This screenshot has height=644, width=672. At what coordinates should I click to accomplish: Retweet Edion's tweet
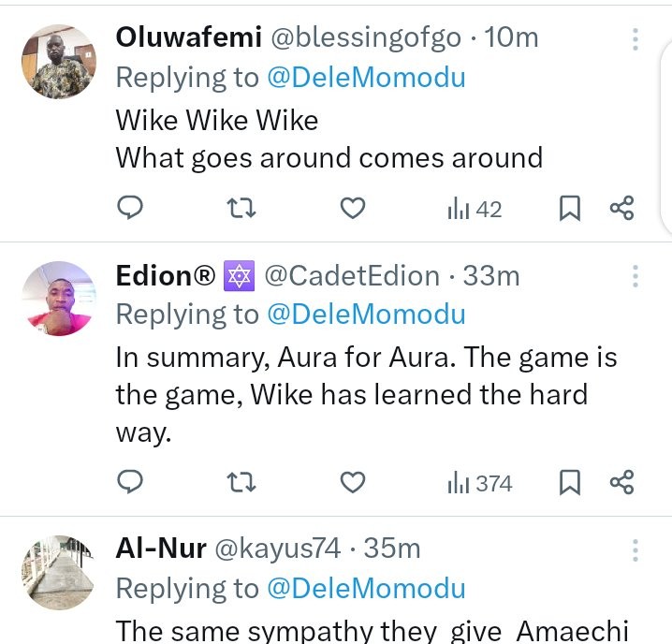pos(241,482)
